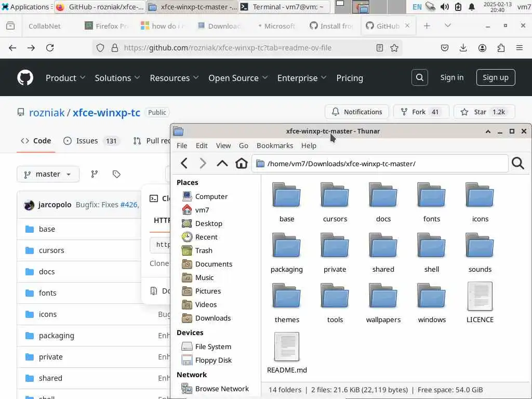Open Thunar Help menu

[309, 145]
